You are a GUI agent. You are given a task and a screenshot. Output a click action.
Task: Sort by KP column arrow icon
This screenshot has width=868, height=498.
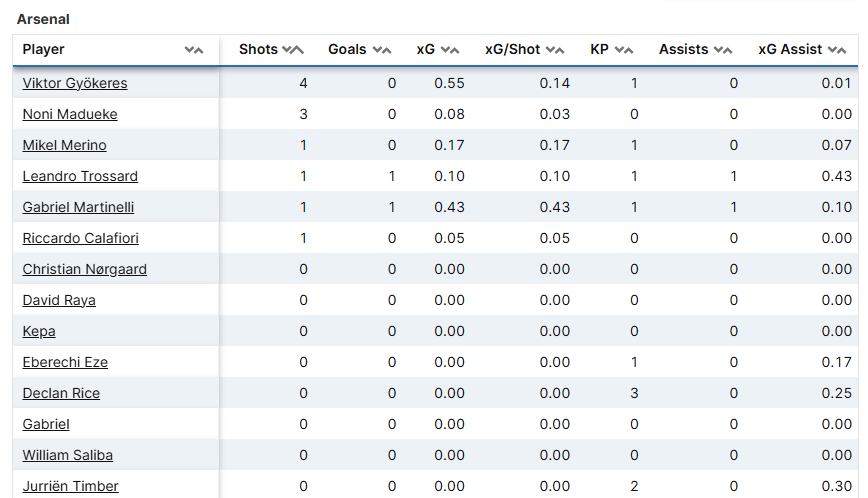click(x=624, y=50)
